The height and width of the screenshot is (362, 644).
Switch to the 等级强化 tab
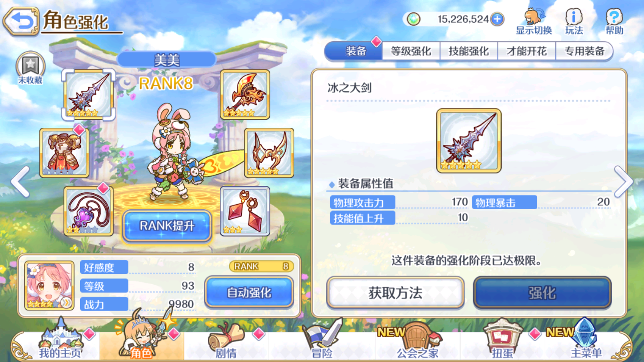(x=411, y=51)
